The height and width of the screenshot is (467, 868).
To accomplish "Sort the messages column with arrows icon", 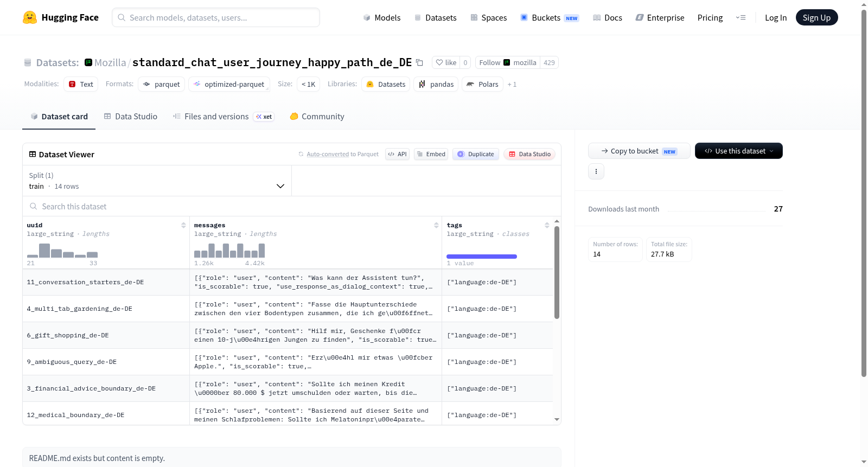I will pyautogui.click(x=436, y=225).
